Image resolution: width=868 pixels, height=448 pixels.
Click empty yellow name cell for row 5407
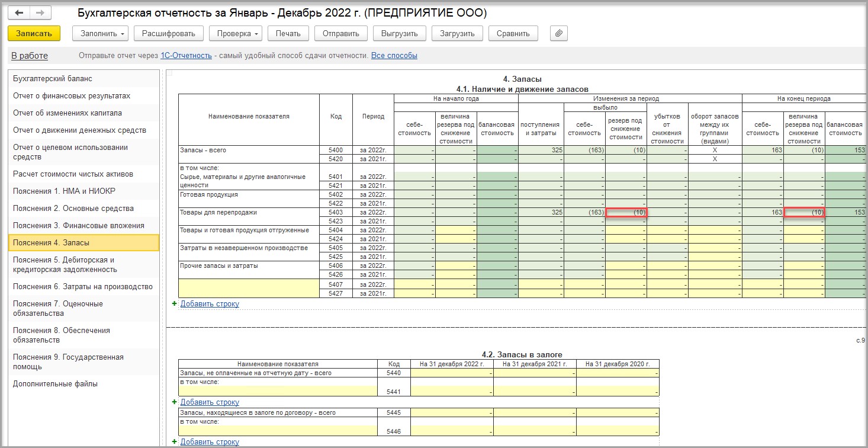pos(249,289)
